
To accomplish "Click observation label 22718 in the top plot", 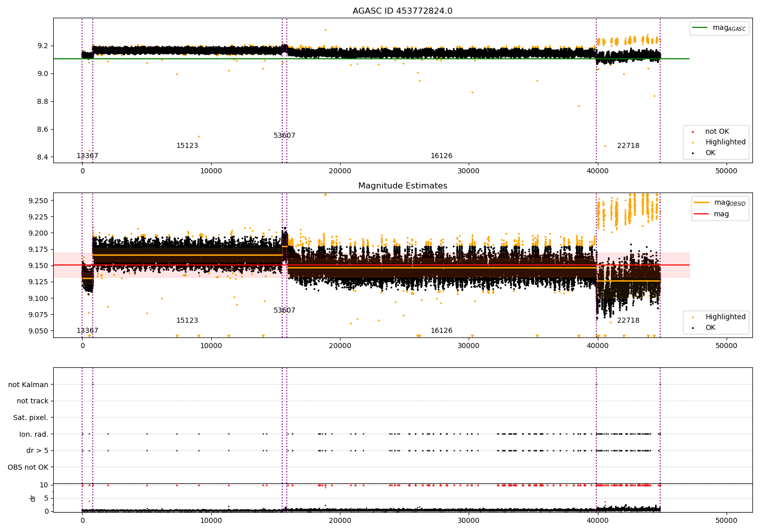I will pyautogui.click(x=628, y=146).
